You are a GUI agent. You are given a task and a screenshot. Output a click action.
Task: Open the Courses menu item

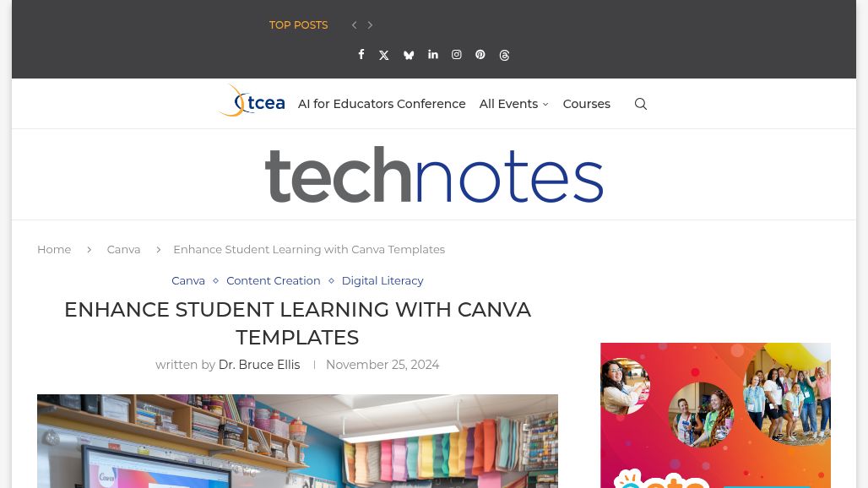(x=586, y=104)
